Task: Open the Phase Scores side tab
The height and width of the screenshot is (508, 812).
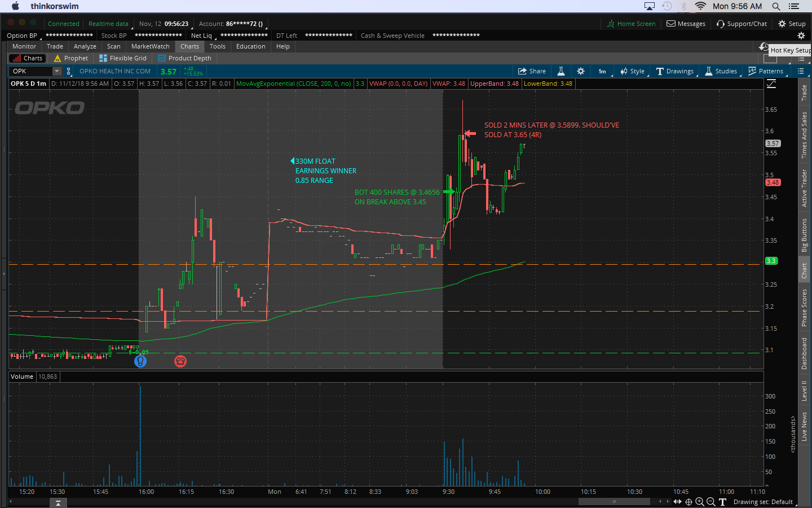Action: 805,308
